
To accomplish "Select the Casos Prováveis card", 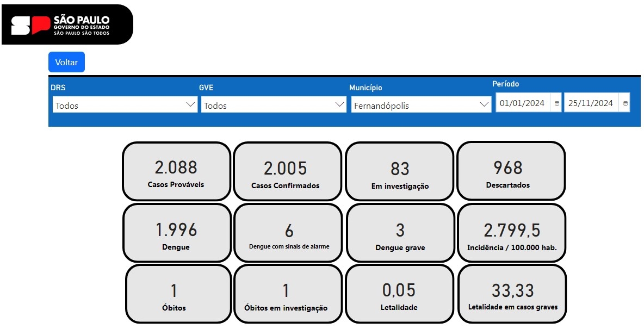I will 176,172.
